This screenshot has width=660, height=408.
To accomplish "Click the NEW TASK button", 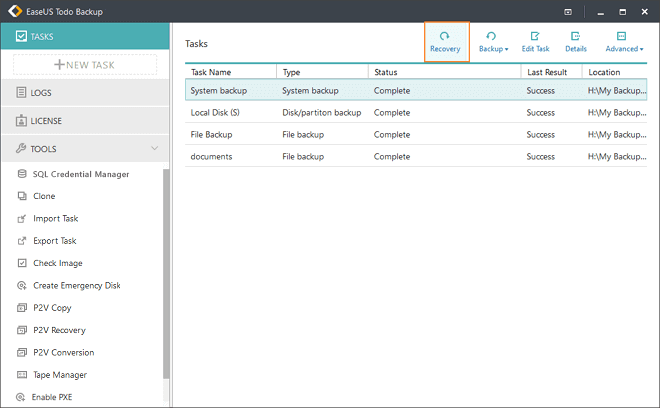I will [85, 64].
